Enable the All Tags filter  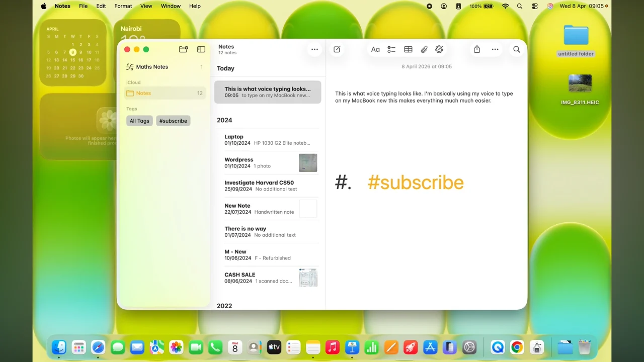139,121
